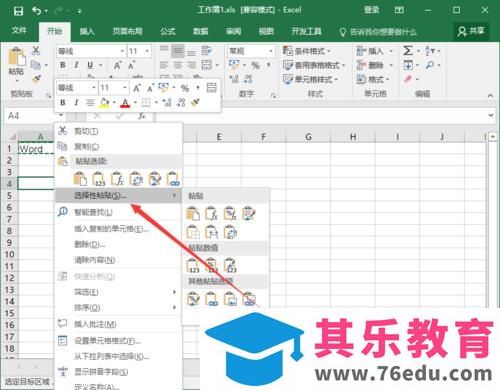
Task: Click the ribbon Cut scissors icon
Action: tap(36, 51)
